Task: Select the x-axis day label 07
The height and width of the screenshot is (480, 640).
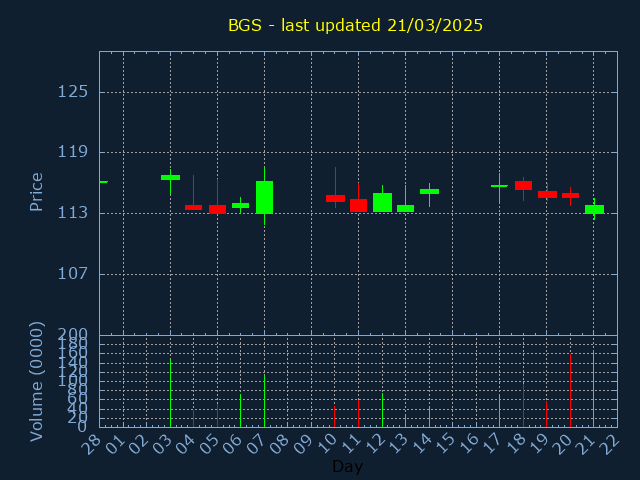Action: 256,444
